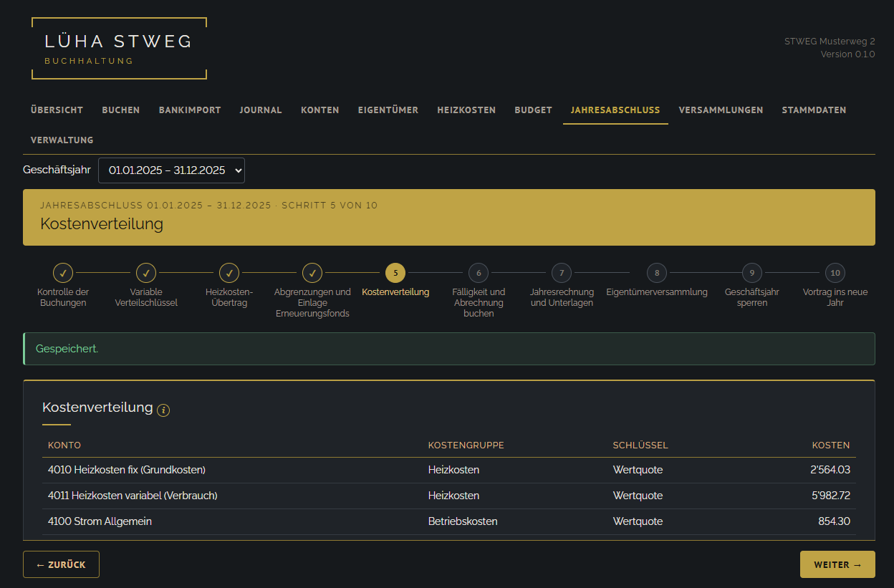Screen dimensions: 894x588
Task: Select row 4100 Strom Allgemein
Action: [x=449, y=522]
